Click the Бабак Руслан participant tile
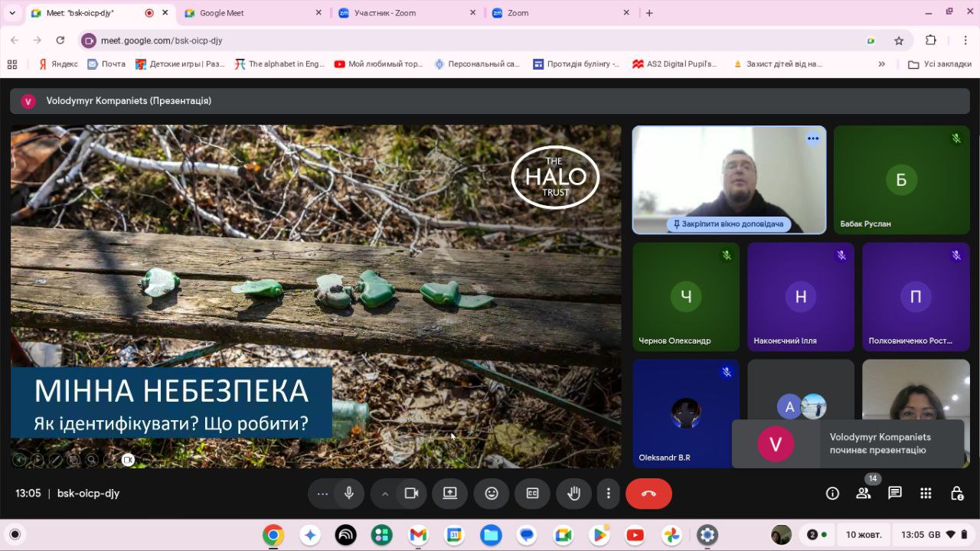The height and width of the screenshot is (551, 980). (x=901, y=180)
